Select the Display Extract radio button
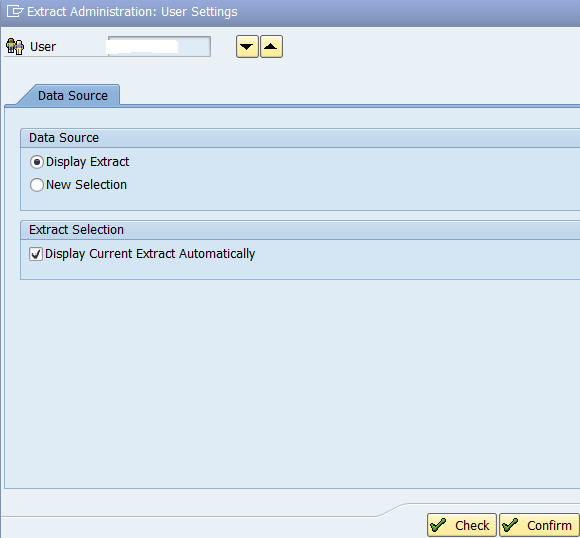Screen dimensions: 580x538 pyautogui.click(x=37, y=162)
